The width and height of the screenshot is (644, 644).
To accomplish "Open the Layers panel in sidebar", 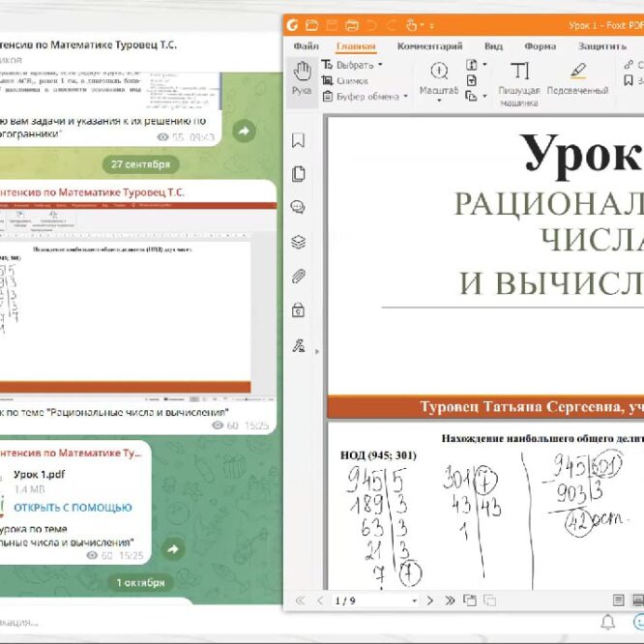I will [298, 242].
